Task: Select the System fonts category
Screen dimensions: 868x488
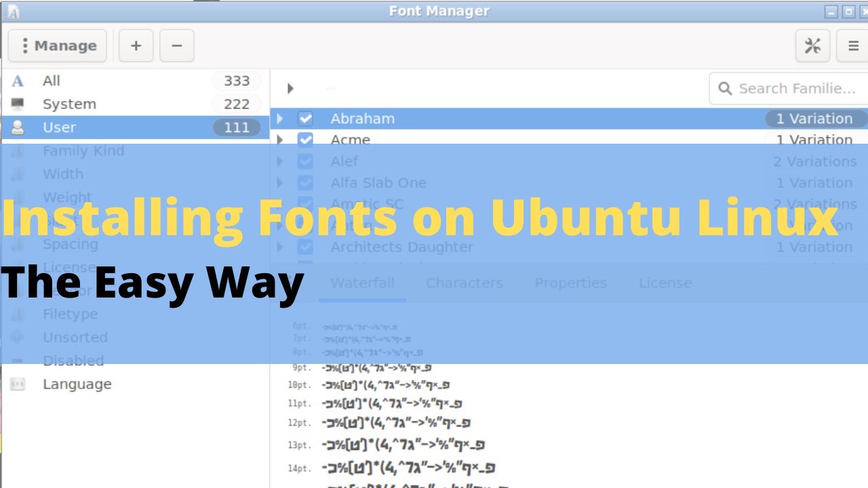Action: (x=136, y=104)
